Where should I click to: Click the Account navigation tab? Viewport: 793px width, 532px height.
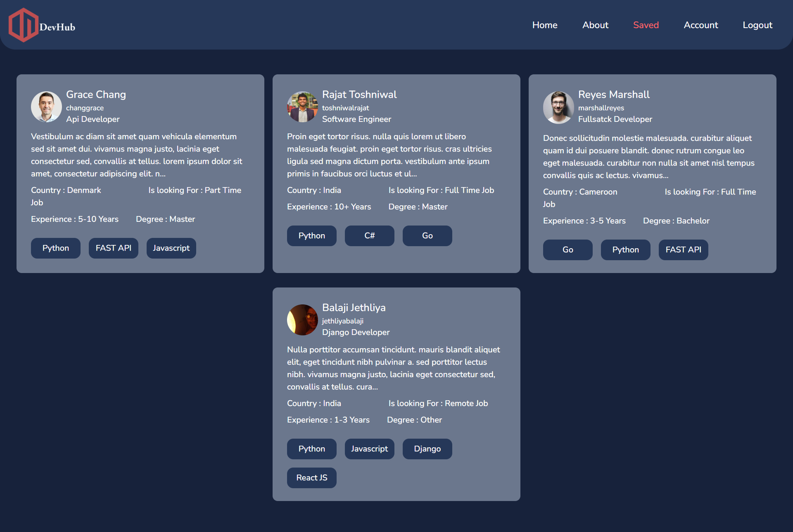point(700,25)
